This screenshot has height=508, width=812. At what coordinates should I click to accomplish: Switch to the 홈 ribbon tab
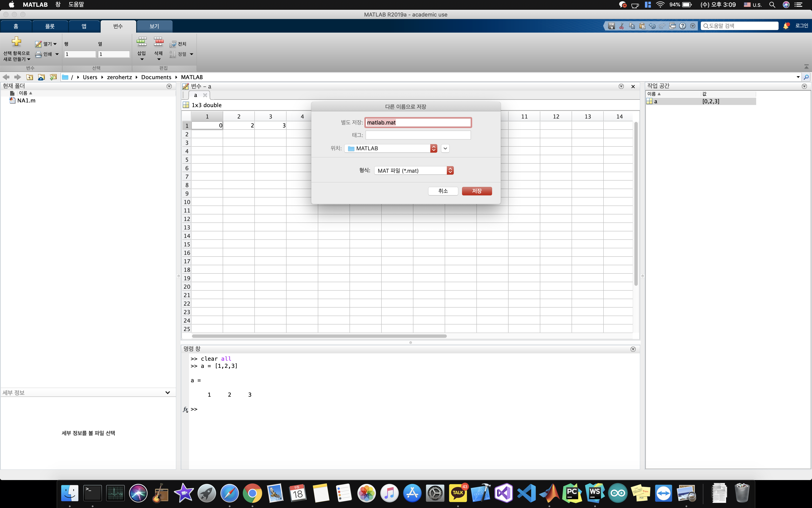16,26
